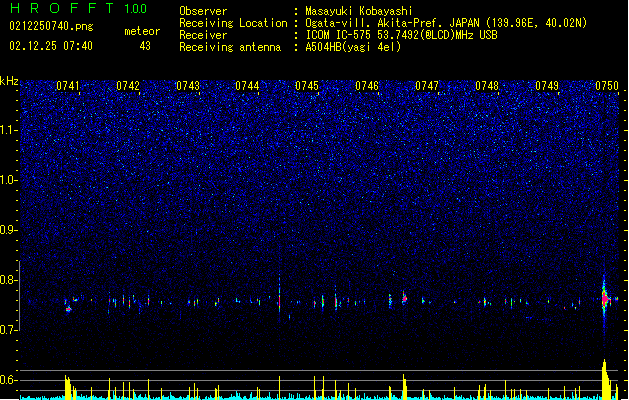The width and height of the screenshot is (629, 400).
Task: Click the tall yellow power peak near 0750
Action: [x=607, y=379]
